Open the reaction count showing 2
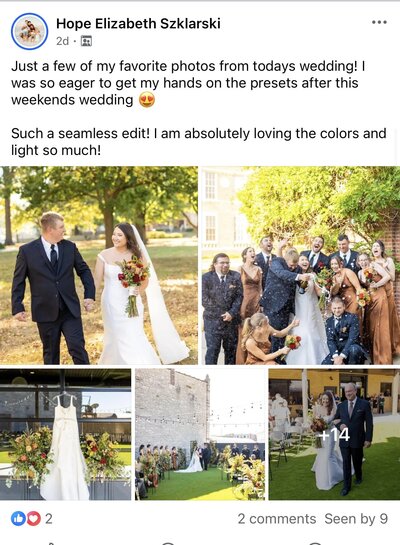 [49, 519]
